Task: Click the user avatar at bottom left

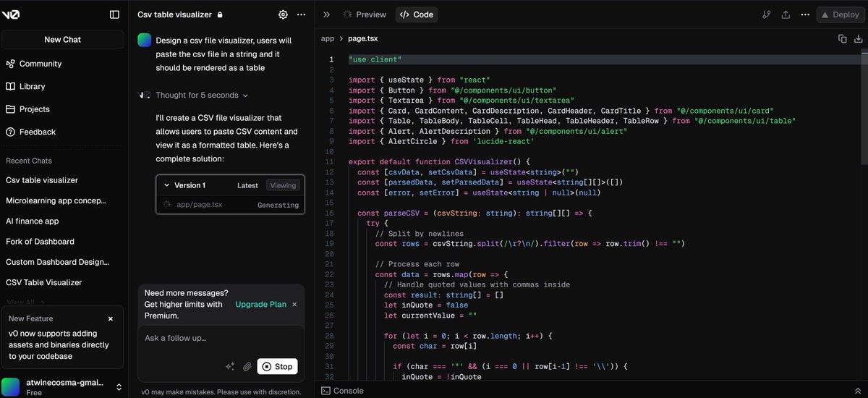Action: [x=10, y=387]
